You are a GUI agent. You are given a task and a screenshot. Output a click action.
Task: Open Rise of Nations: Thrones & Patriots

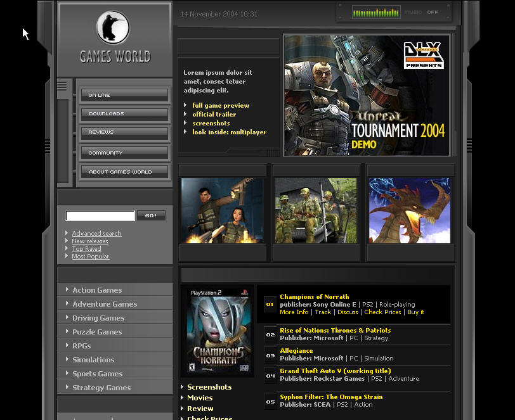[x=336, y=330]
